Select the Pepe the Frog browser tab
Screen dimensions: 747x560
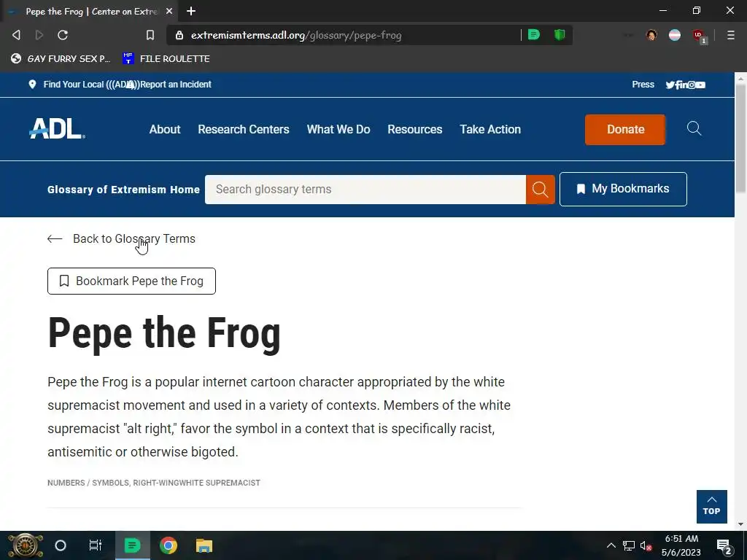coord(91,11)
